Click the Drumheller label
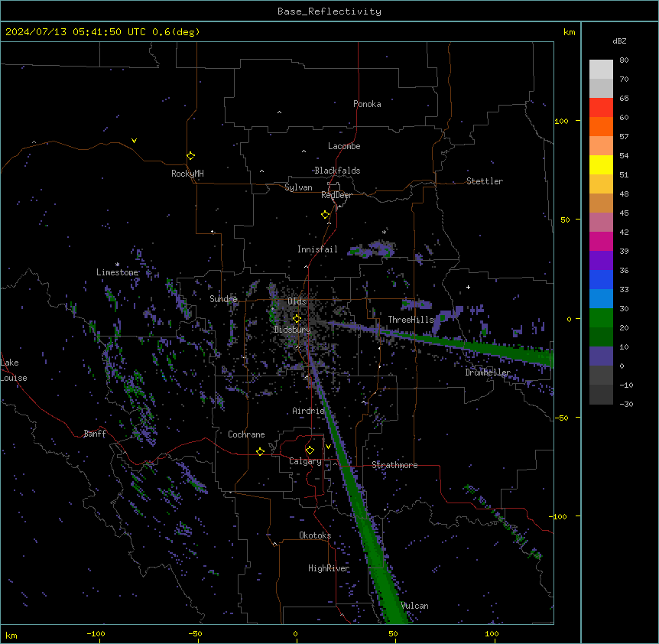Viewport: 659px width, 644px height. 488,372
